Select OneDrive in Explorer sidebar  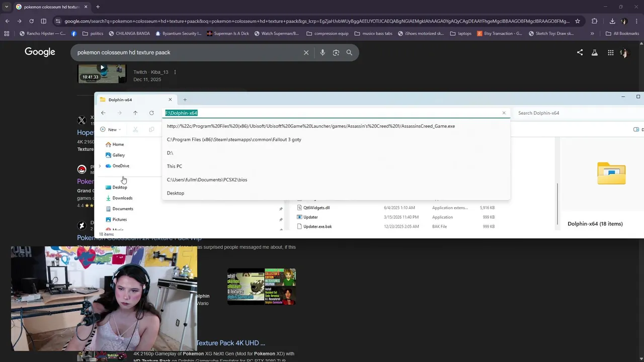pos(117,166)
